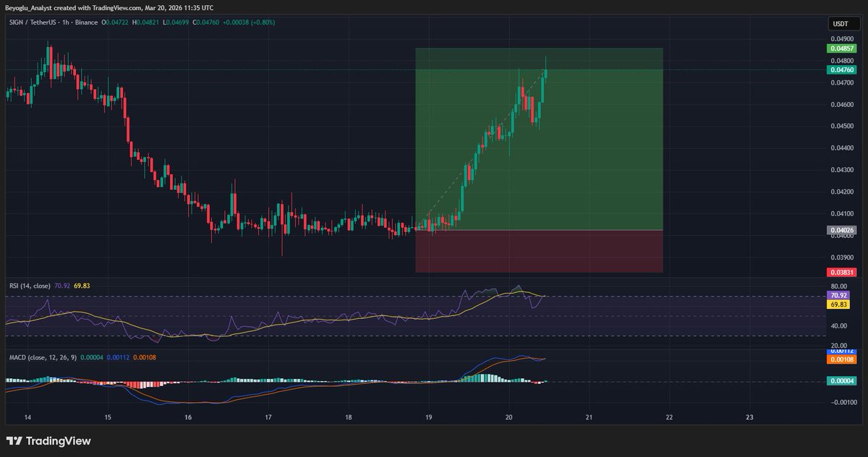Click the TradingView logo at bottom left
The width and height of the screenshot is (868, 457).
48,441
